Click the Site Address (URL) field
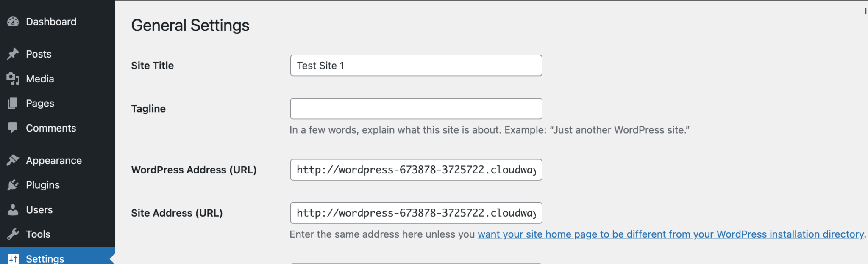The width and height of the screenshot is (868, 264). point(416,213)
